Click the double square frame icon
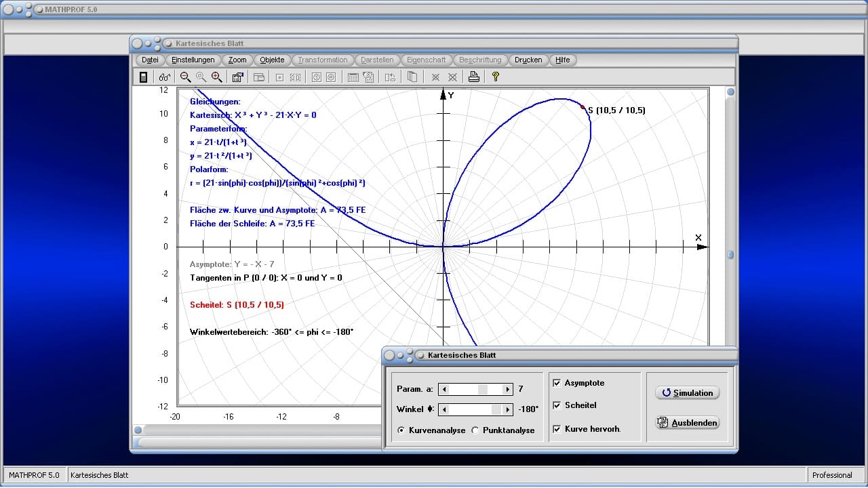868x488 pixels. click(295, 77)
